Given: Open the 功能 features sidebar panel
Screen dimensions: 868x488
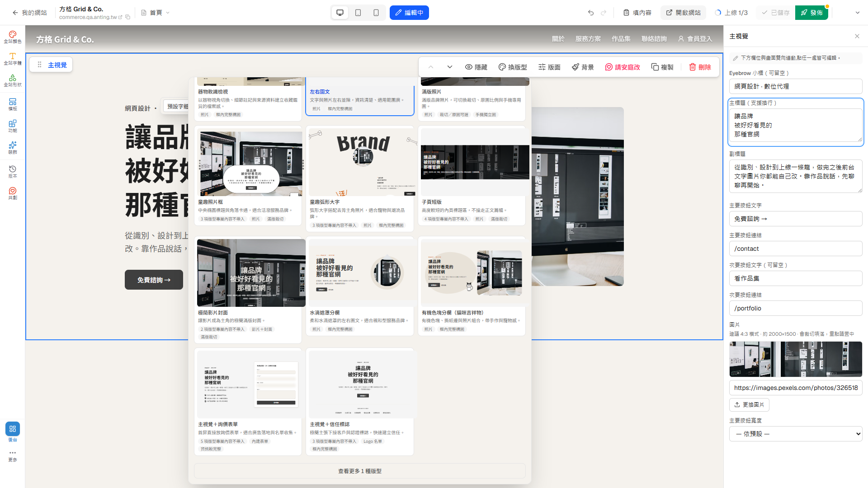Looking at the screenshot, I should click(13, 126).
